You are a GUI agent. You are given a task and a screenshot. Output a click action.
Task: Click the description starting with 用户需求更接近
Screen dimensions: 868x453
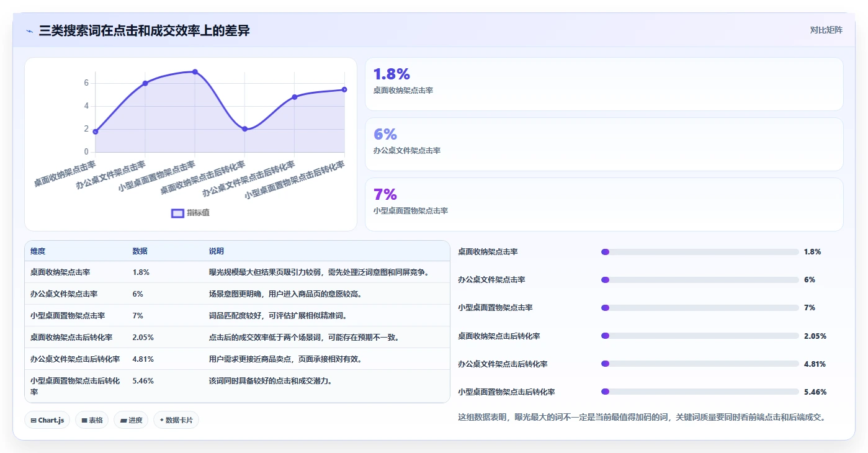[285, 359]
